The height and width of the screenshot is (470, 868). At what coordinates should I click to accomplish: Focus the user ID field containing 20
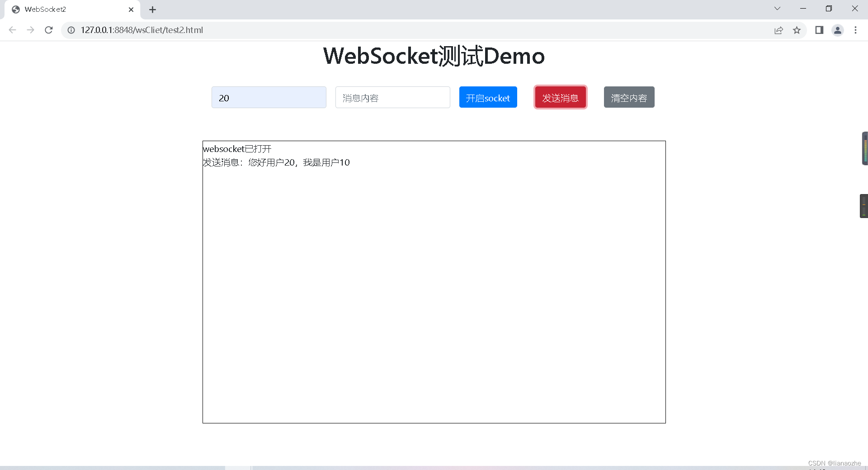tap(269, 97)
